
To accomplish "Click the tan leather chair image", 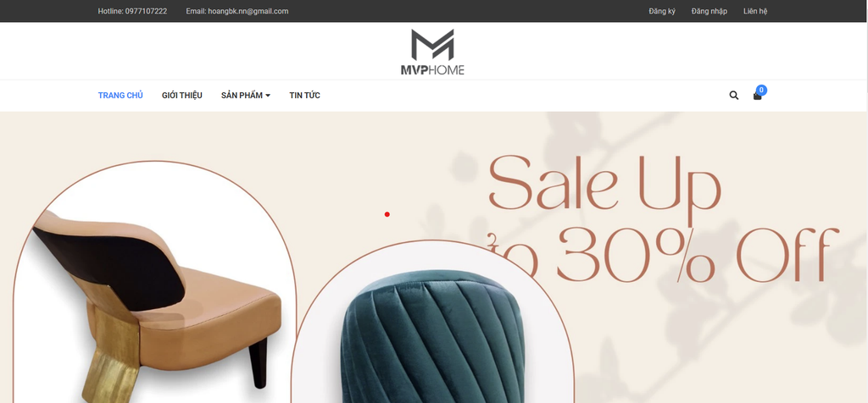I will click(155, 299).
